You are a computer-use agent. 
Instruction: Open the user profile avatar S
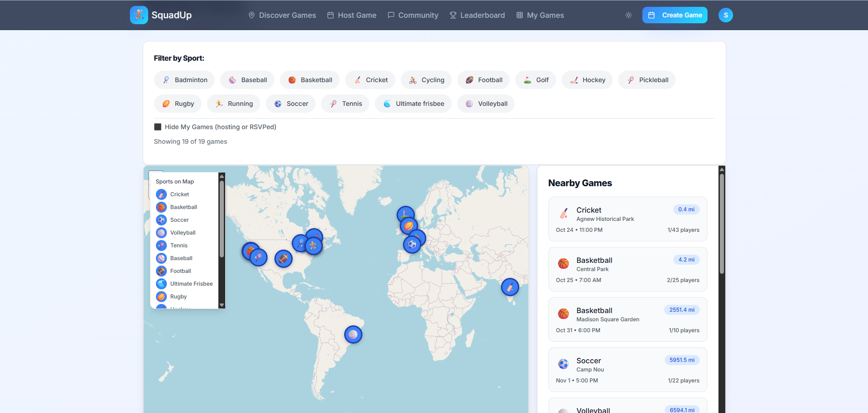click(725, 15)
